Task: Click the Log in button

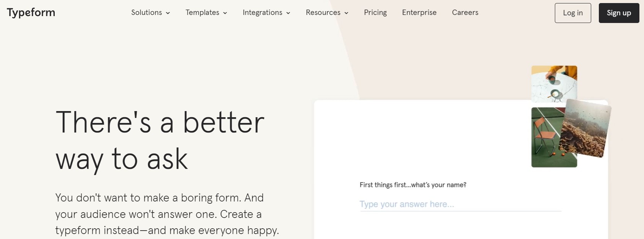Action: coord(573,13)
